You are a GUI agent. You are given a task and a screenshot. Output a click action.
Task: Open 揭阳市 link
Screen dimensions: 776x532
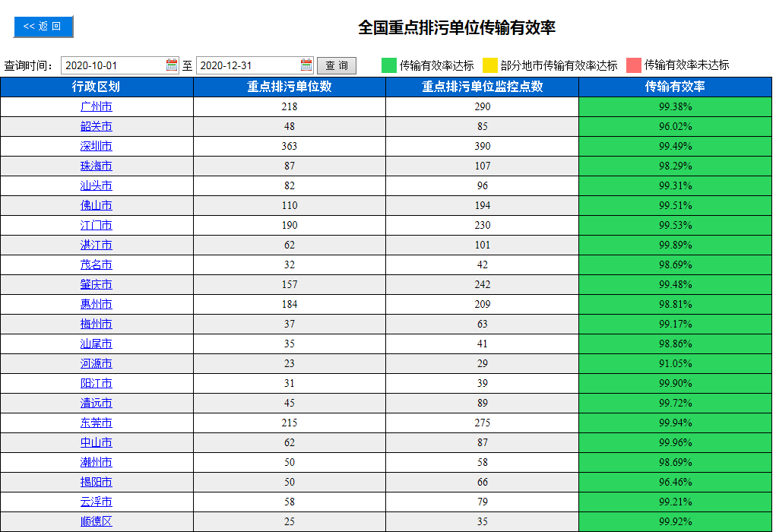point(97,483)
